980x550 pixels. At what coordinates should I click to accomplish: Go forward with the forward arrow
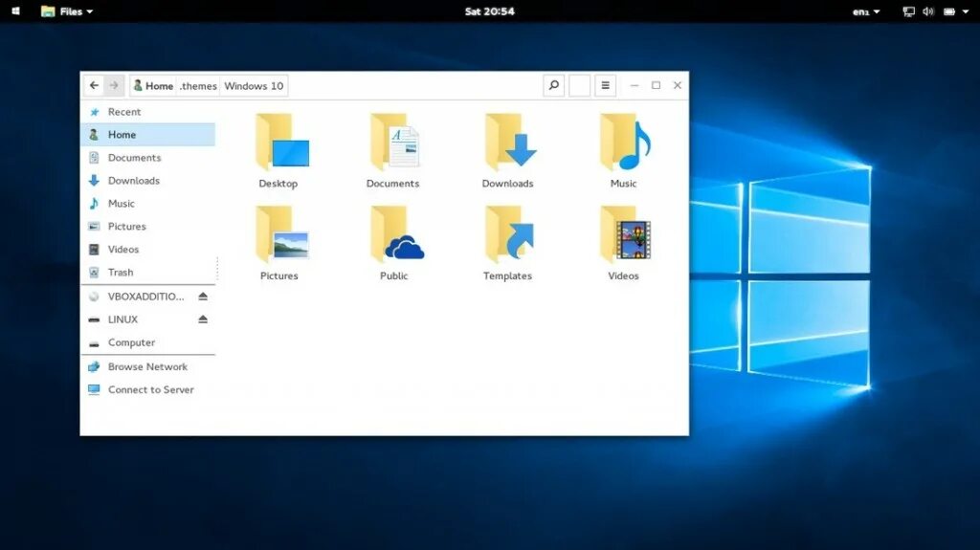click(114, 86)
